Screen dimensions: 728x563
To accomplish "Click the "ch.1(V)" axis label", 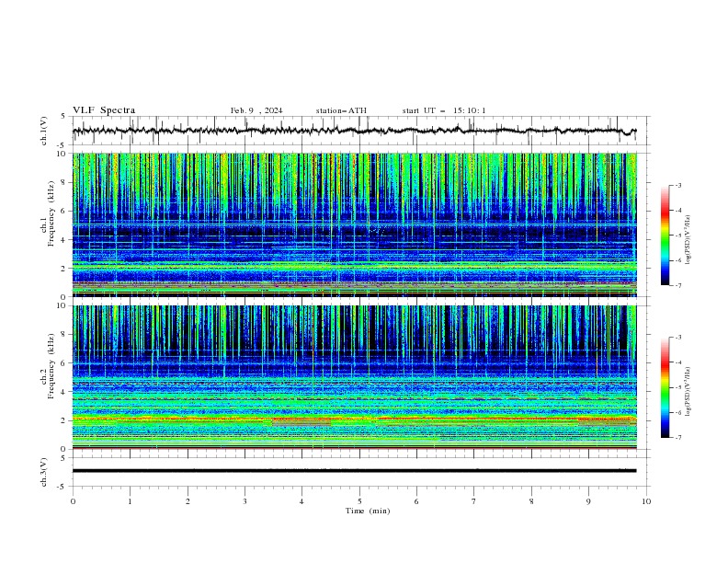I will (44, 131).
